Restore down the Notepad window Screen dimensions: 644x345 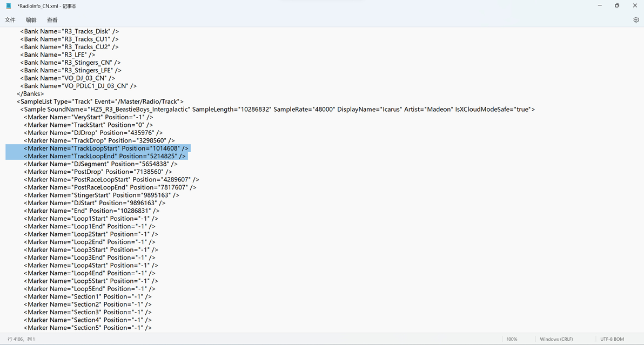pyautogui.click(x=617, y=6)
